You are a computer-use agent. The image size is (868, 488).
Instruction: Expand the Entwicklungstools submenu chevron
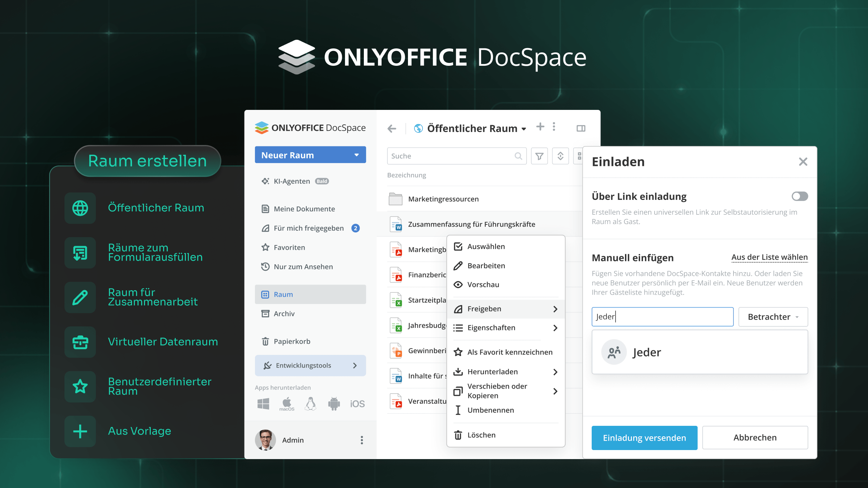point(355,365)
